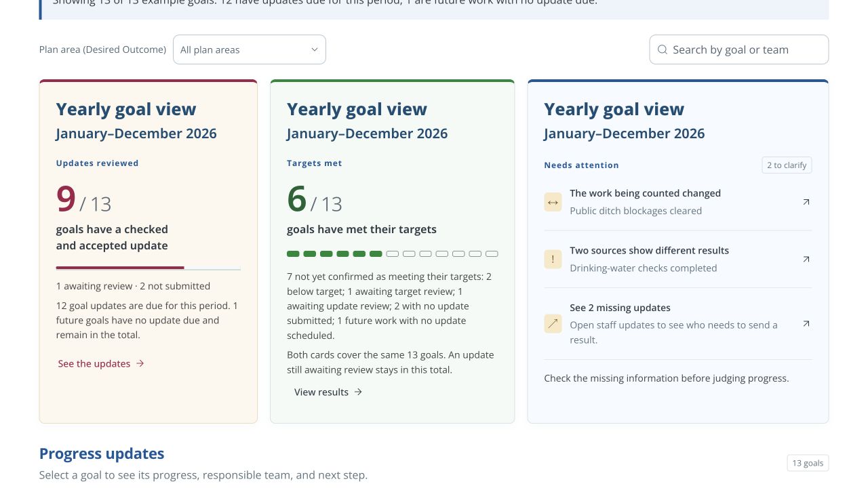The height and width of the screenshot is (488, 868).
Task: Click the open arrow for Drinking-water checks completed
Action: [806, 259]
